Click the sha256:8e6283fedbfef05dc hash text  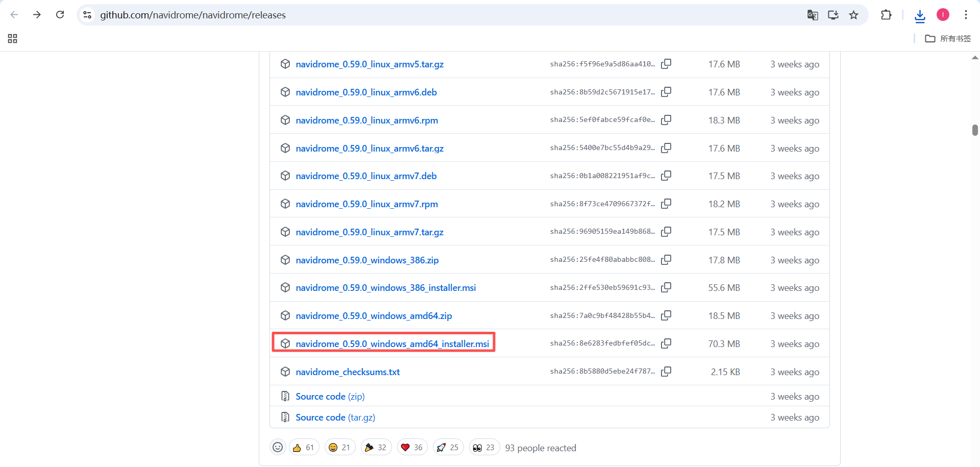[602, 343]
